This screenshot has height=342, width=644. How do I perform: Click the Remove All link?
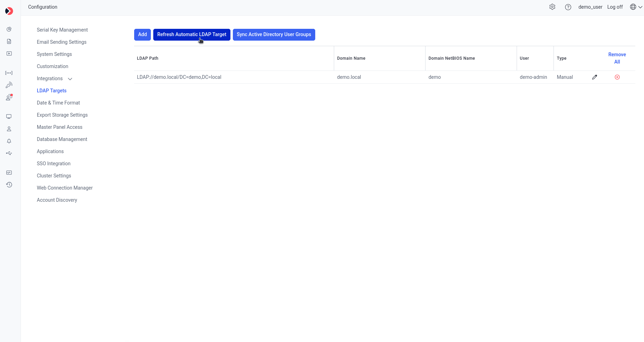617,58
